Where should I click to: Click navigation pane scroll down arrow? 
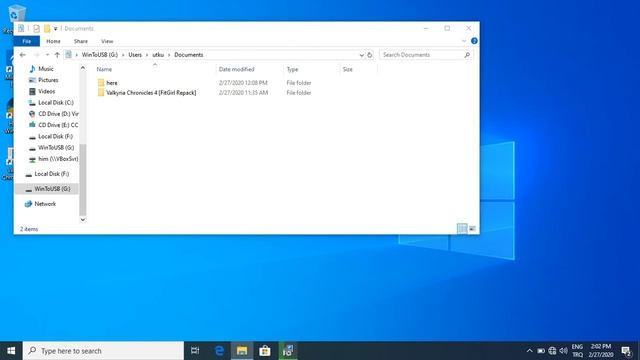tap(83, 220)
